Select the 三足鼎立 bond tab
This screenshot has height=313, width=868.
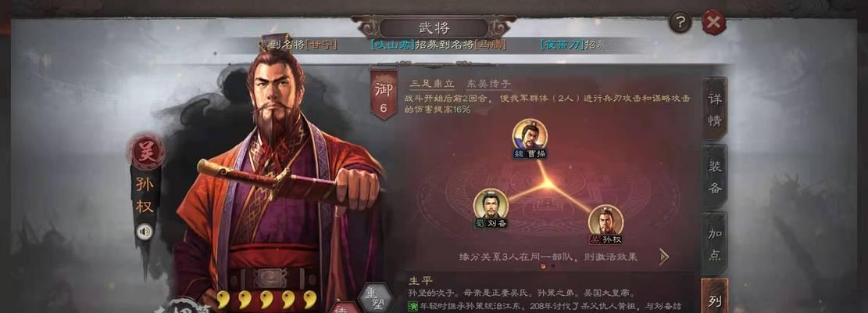click(432, 84)
